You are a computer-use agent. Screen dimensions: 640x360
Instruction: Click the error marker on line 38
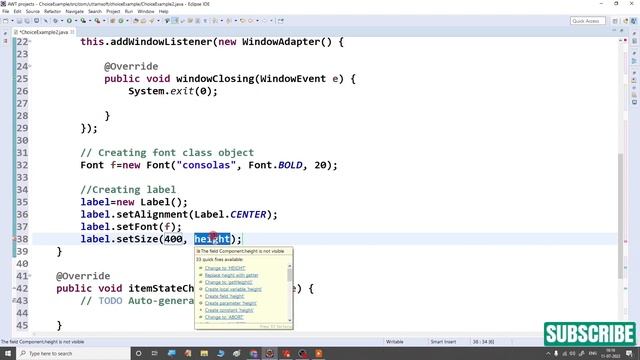14,239
